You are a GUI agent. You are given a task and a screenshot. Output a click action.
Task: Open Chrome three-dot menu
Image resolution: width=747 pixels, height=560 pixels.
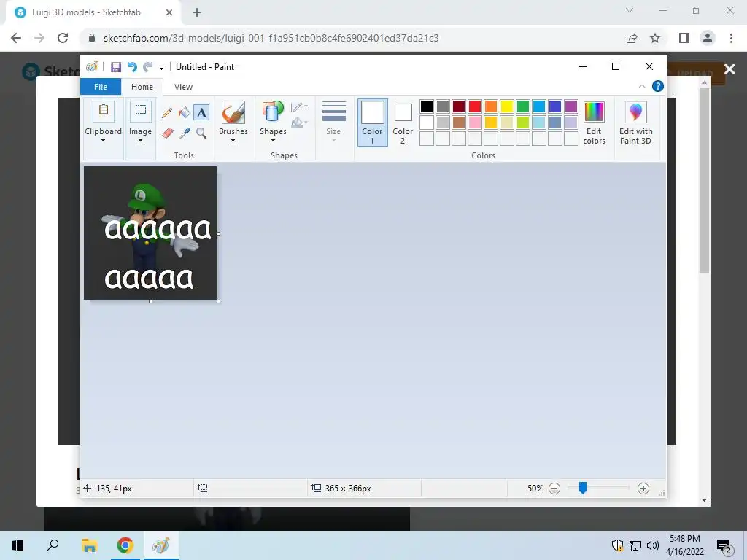(x=731, y=38)
